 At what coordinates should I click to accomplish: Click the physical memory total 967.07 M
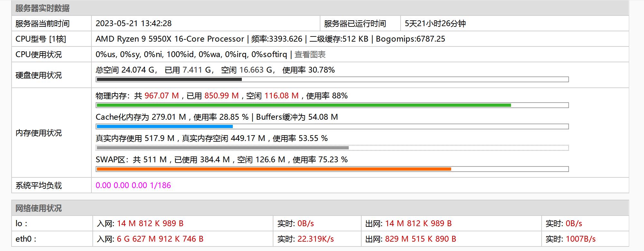click(162, 96)
